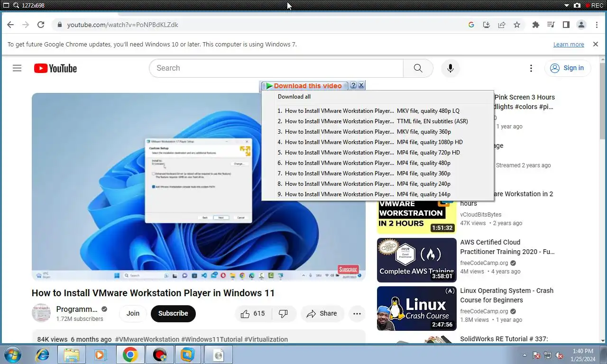Open YouTube hamburger guide menu

click(x=17, y=68)
